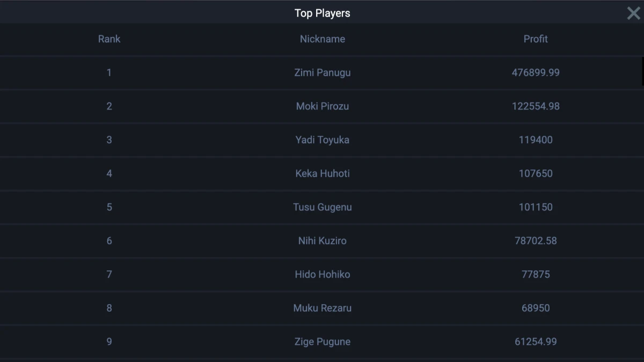The width and height of the screenshot is (644, 362).
Task: Select player Muku Rezaru
Action: [x=322, y=308]
